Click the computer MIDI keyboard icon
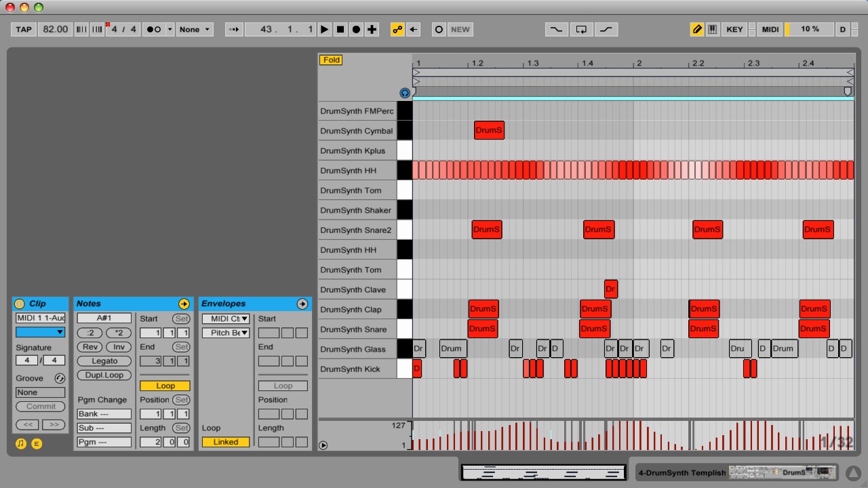This screenshot has height=488, width=868. pyautogui.click(x=713, y=29)
